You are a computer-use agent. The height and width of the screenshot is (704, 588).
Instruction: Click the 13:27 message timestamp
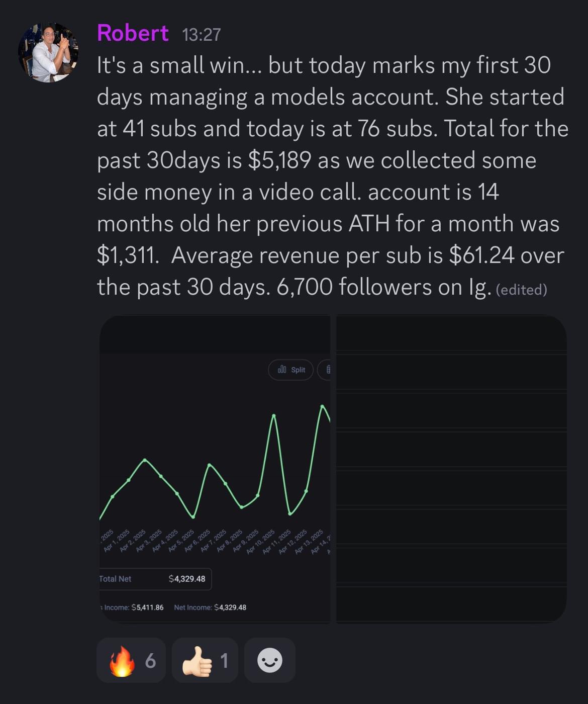coord(201,35)
